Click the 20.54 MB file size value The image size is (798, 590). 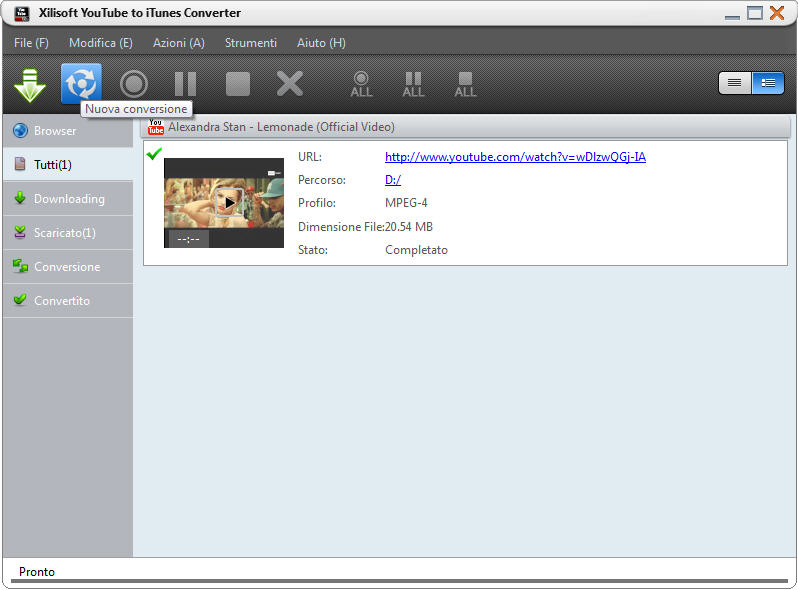pyautogui.click(x=409, y=227)
